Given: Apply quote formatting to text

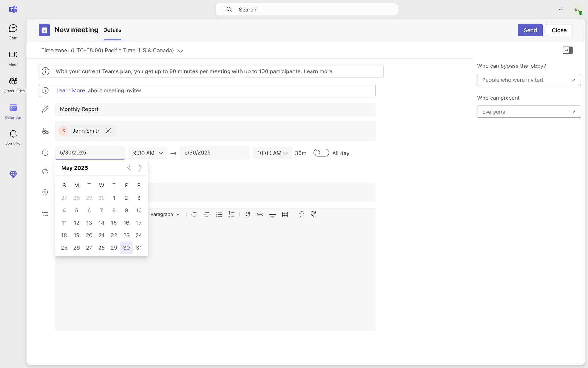Looking at the screenshot, I should [x=247, y=214].
